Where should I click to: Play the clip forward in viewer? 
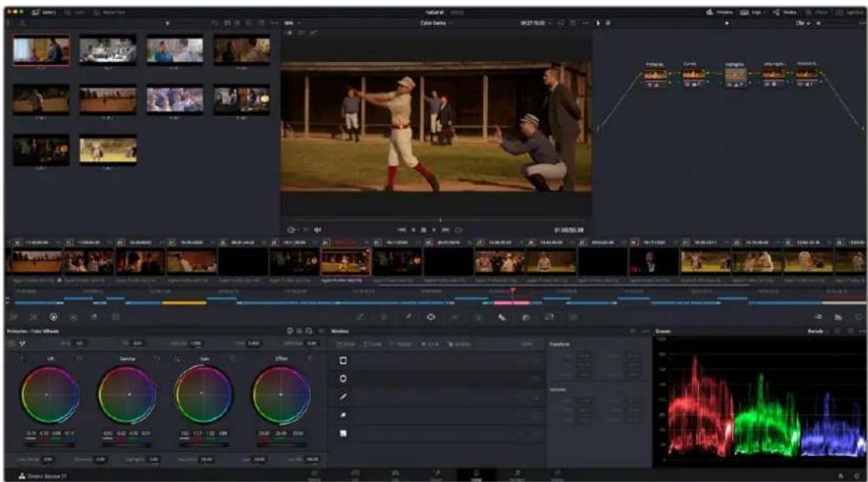[434, 230]
